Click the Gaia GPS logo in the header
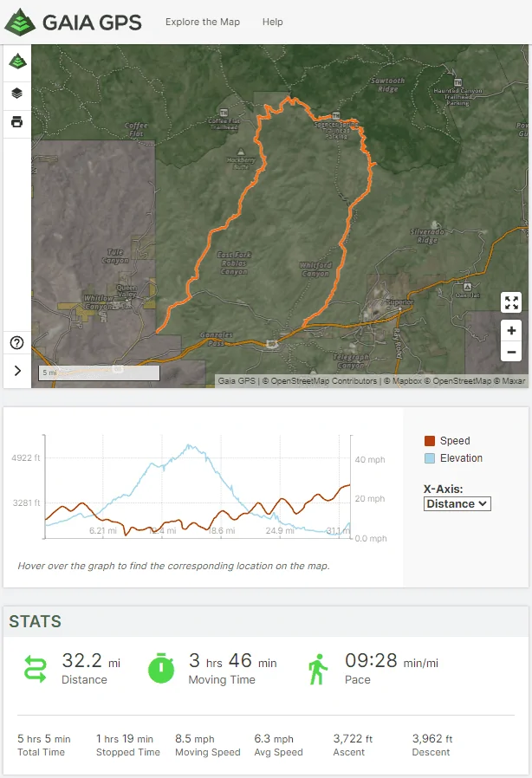 coord(74,22)
